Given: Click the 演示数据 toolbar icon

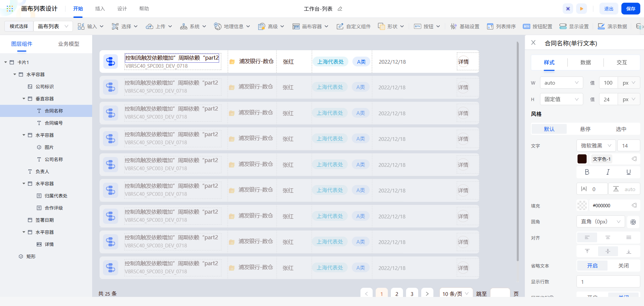Looking at the screenshot, I should [x=613, y=26].
